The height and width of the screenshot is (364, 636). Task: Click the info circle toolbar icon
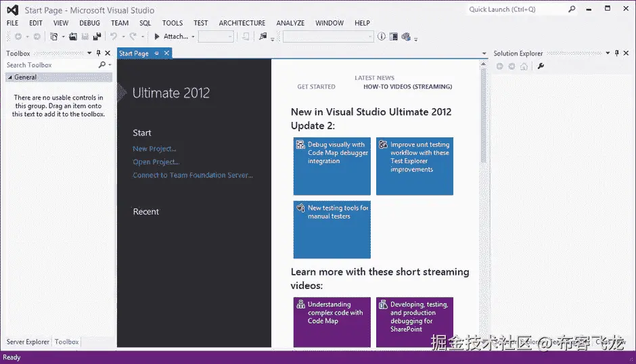(x=382, y=37)
